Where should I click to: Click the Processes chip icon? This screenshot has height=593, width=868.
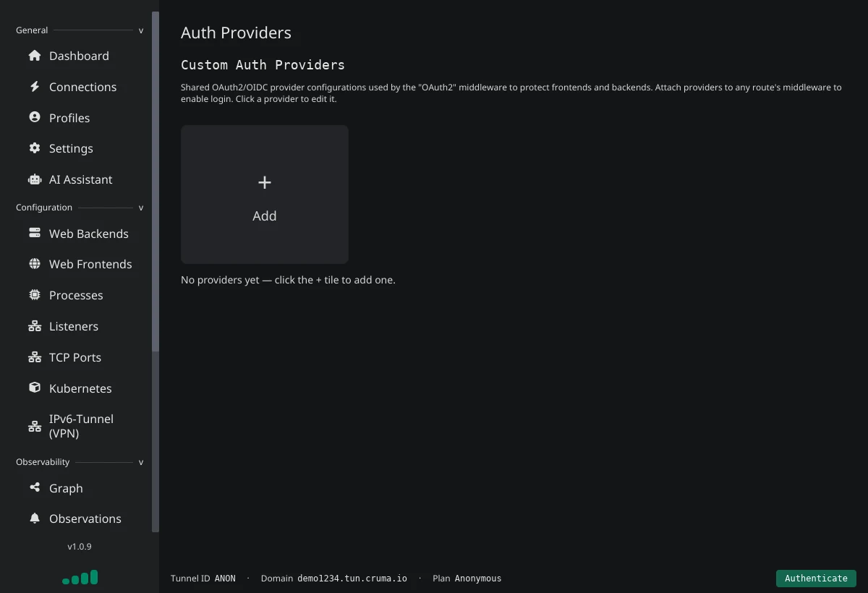(x=35, y=295)
